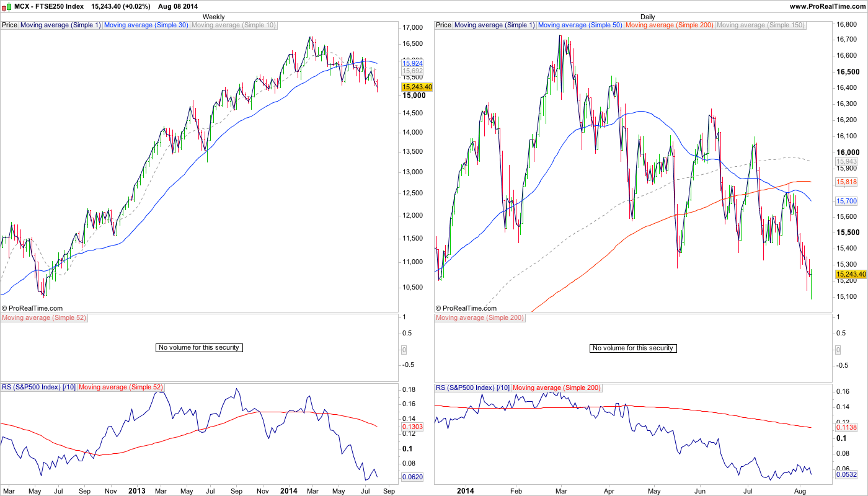This screenshot has height=496, width=868.
Task: Click the blue 15,924 moving average value tag
Action: [413, 63]
